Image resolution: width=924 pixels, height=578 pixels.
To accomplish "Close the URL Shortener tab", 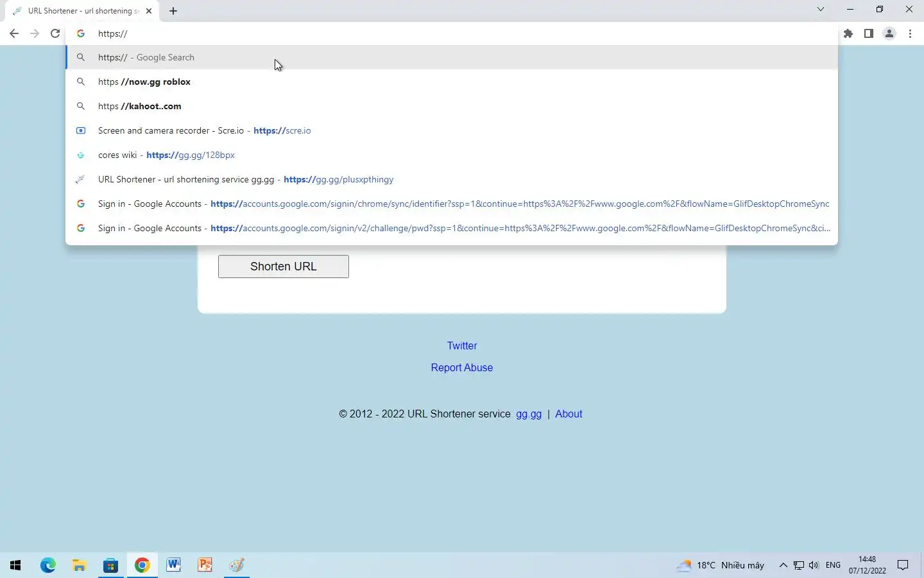I will 149,11.
